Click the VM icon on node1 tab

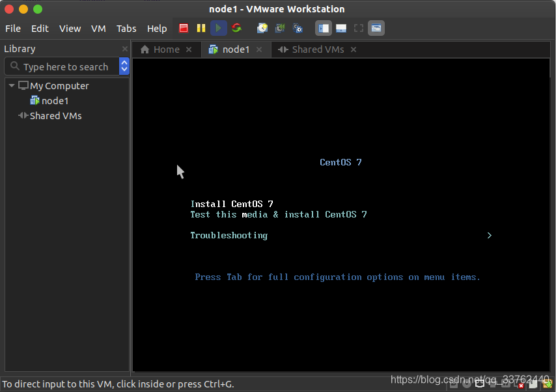[x=213, y=49]
